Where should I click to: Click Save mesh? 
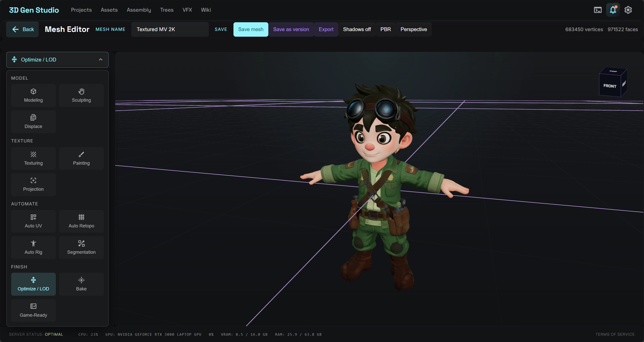pyautogui.click(x=251, y=29)
